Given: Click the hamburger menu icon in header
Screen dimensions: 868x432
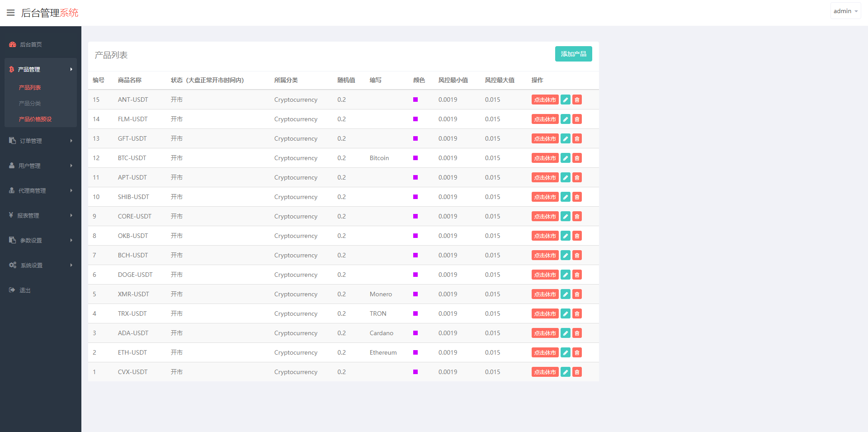Looking at the screenshot, I should click(x=10, y=13).
